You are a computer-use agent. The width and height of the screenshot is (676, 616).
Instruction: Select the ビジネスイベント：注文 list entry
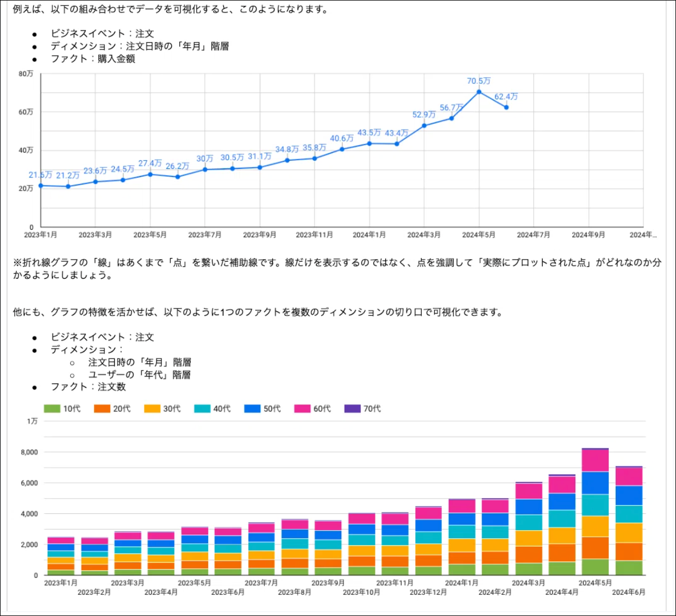[x=102, y=337]
